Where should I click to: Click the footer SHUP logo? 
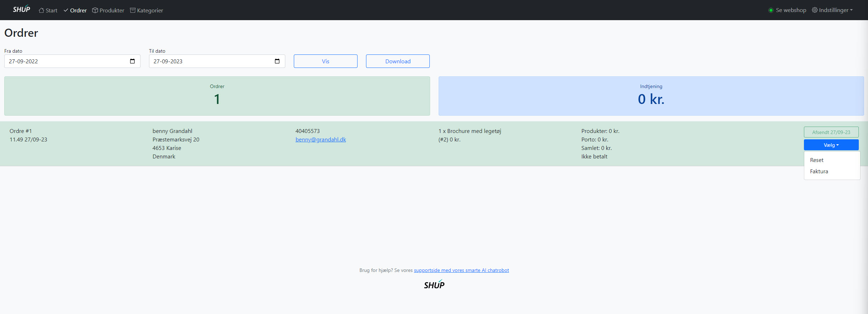(434, 285)
